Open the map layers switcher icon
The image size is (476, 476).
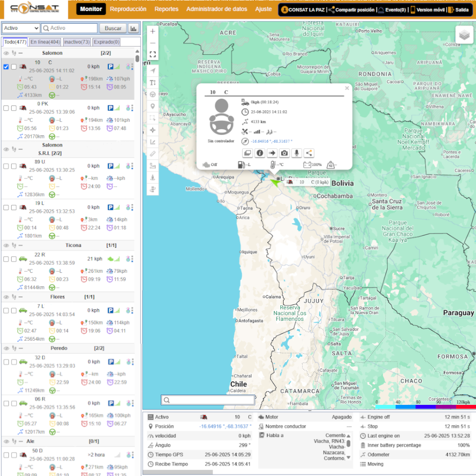pos(464,34)
